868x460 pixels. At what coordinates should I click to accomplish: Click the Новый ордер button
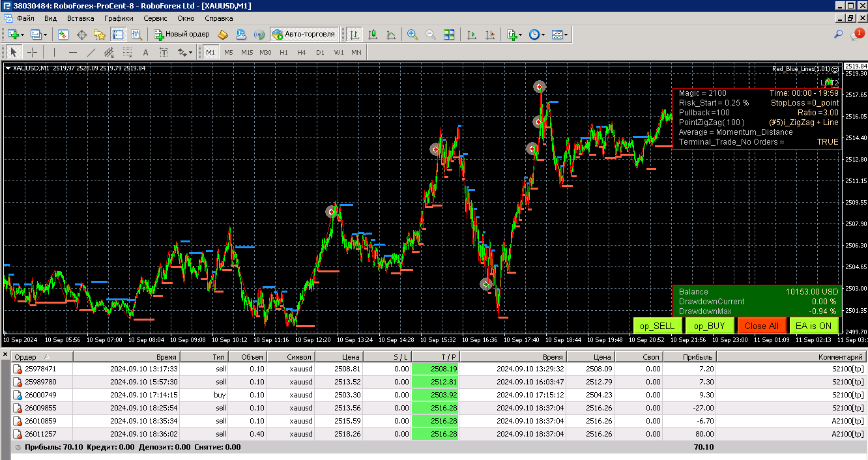point(181,35)
